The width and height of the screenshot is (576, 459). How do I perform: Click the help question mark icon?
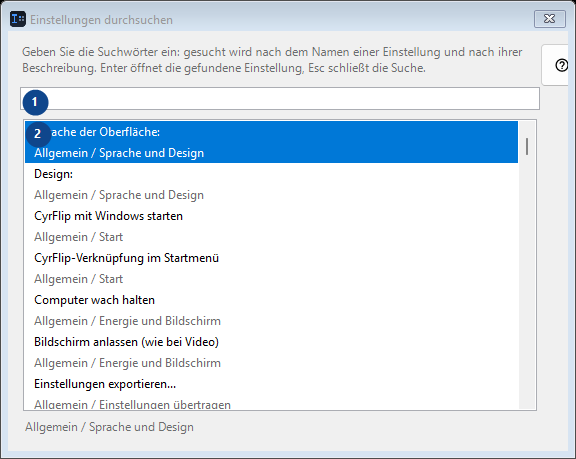[x=561, y=66]
